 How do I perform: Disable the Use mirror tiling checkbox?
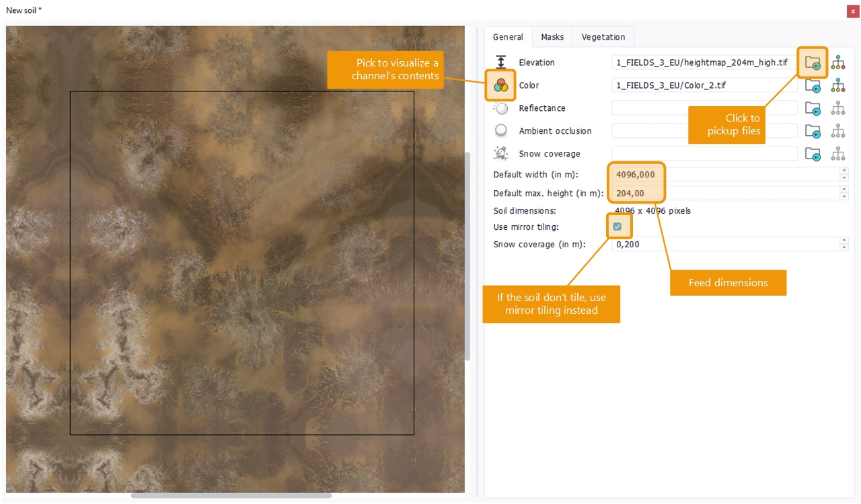(x=617, y=226)
